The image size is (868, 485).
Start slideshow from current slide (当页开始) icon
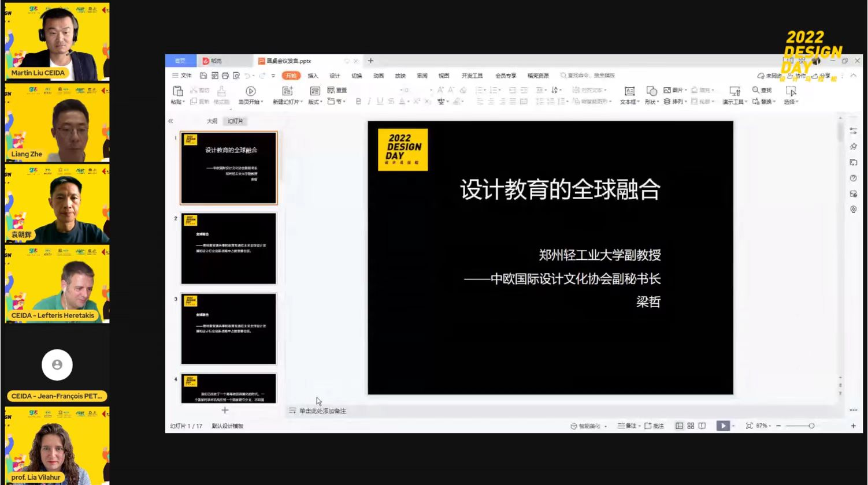point(250,91)
